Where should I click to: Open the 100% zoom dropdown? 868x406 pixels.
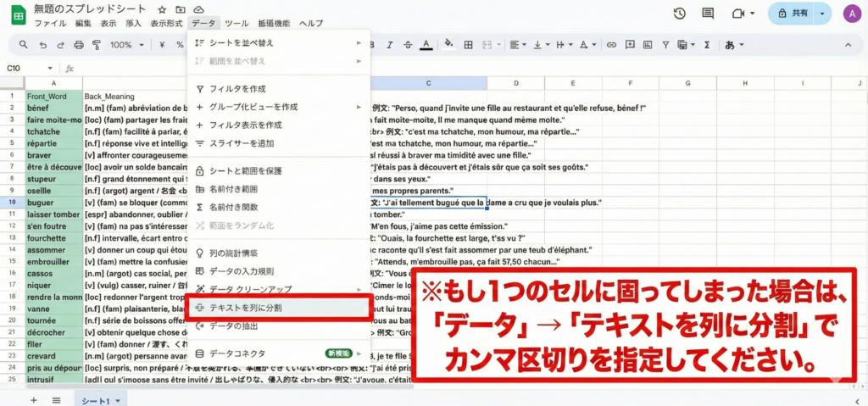[x=126, y=45]
